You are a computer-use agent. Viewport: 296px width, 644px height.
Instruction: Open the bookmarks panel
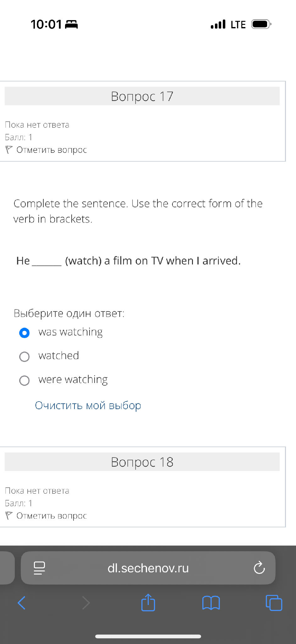tap(211, 603)
